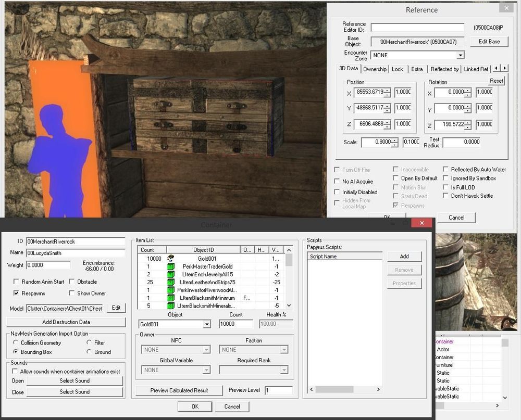Click OK in the Container dialog
The height and width of the screenshot is (420, 521).
point(195,406)
